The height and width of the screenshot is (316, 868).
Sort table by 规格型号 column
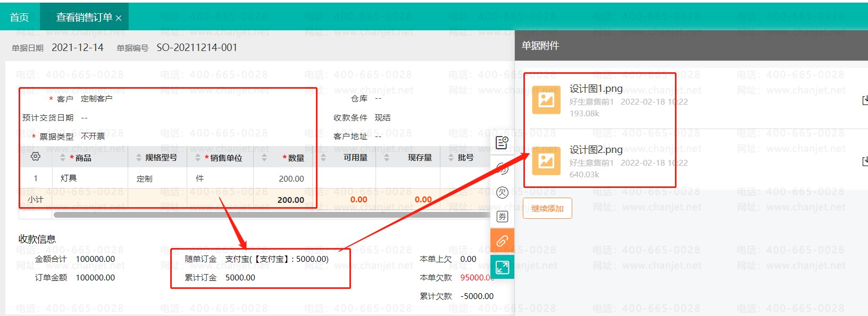tap(139, 158)
